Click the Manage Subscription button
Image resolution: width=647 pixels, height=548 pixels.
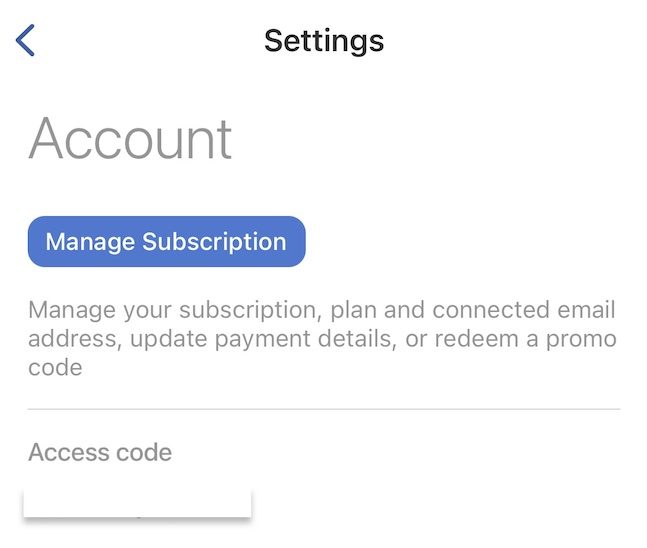[166, 242]
